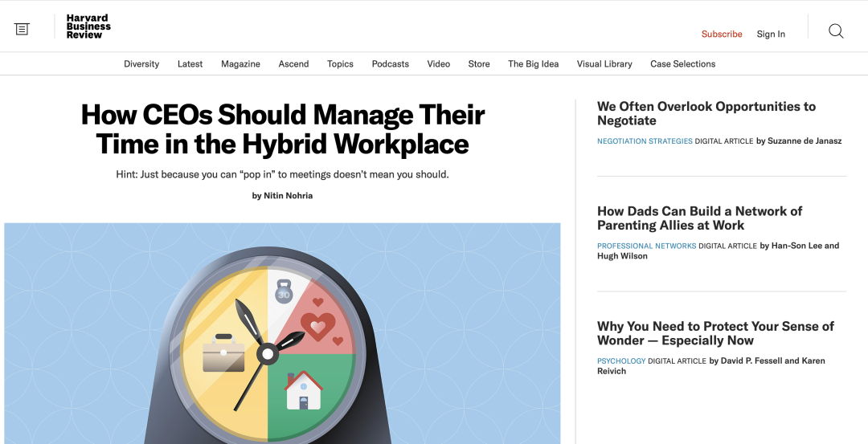868x444 pixels.
Task: Click the Harvard Business Review logo
Action: click(x=88, y=26)
